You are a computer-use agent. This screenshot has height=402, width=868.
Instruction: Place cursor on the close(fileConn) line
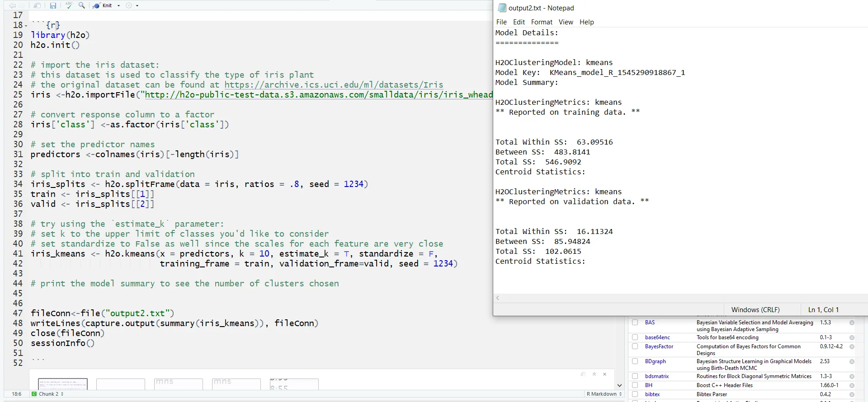pos(67,333)
